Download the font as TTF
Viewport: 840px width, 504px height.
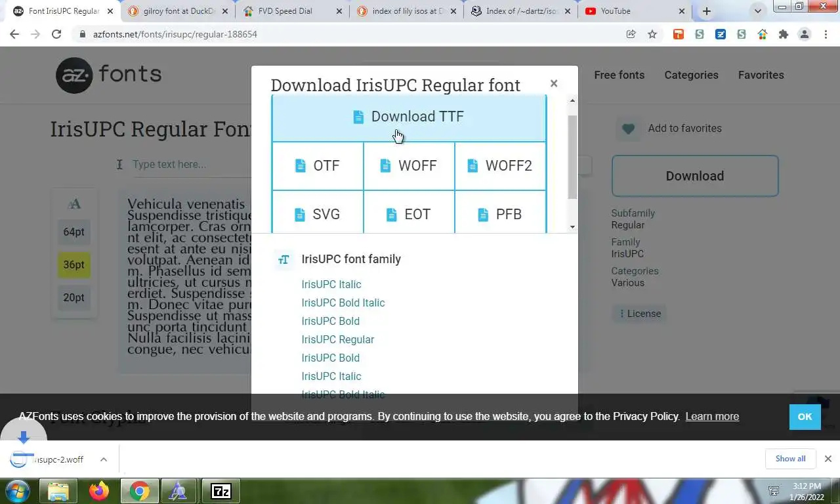pyautogui.click(x=409, y=117)
